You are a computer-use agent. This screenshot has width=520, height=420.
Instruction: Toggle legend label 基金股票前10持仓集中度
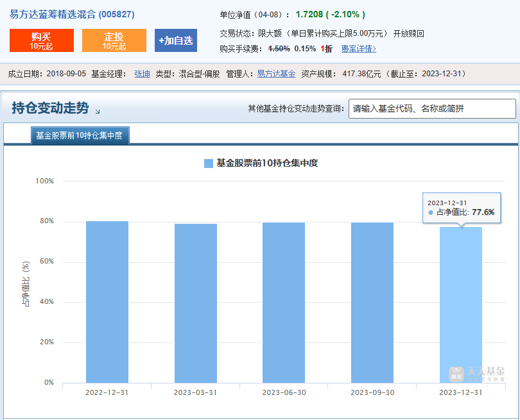pos(267,163)
